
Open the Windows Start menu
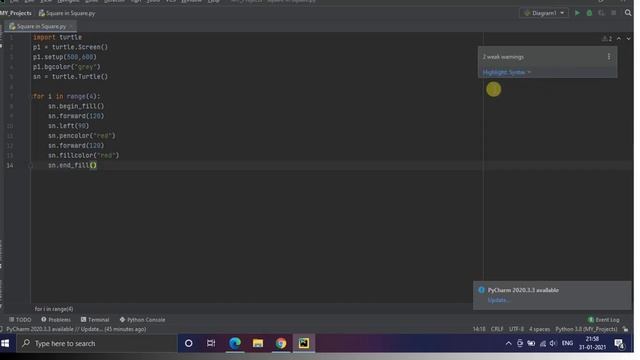coord(5,343)
